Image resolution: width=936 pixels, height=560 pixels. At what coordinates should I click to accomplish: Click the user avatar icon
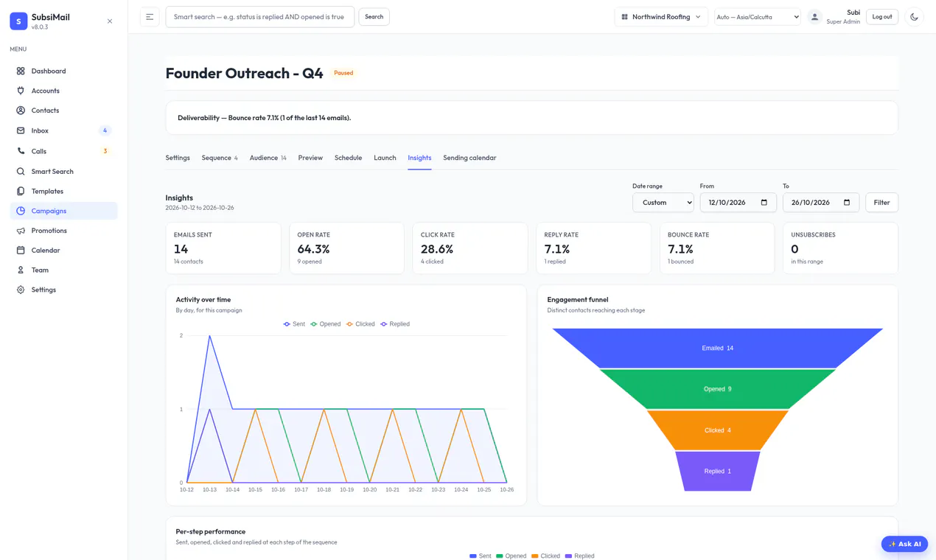(x=814, y=17)
